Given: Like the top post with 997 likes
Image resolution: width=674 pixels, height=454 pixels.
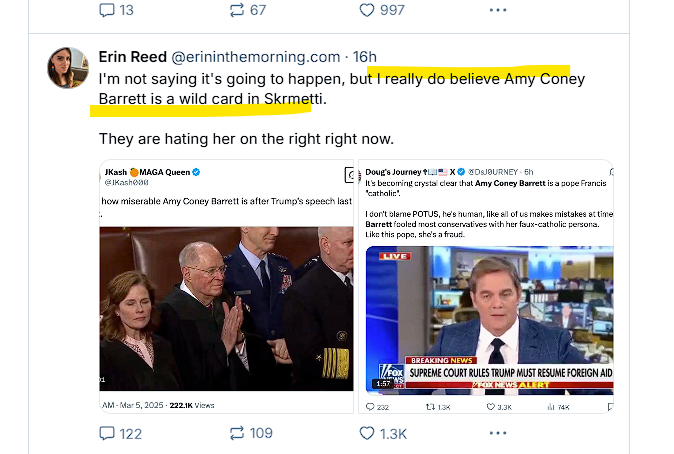Looking at the screenshot, I should [x=367, y=10].
